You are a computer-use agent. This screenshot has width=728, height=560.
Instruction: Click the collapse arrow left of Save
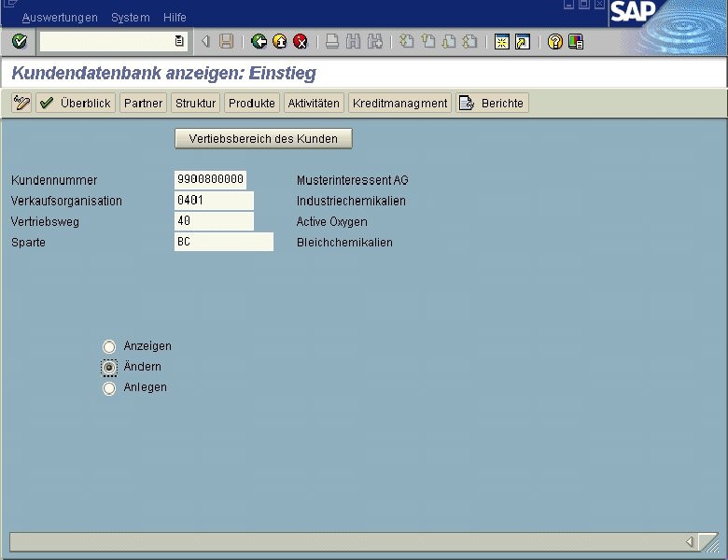point(205,41)
